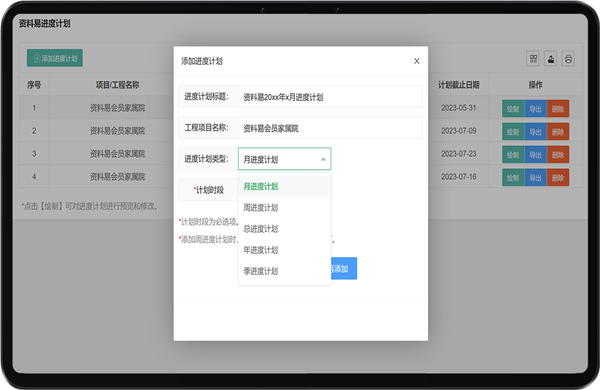Click 绘制 for the 2023-07-16 row
This screenshot has width=600, height=390.
(513, 178)
